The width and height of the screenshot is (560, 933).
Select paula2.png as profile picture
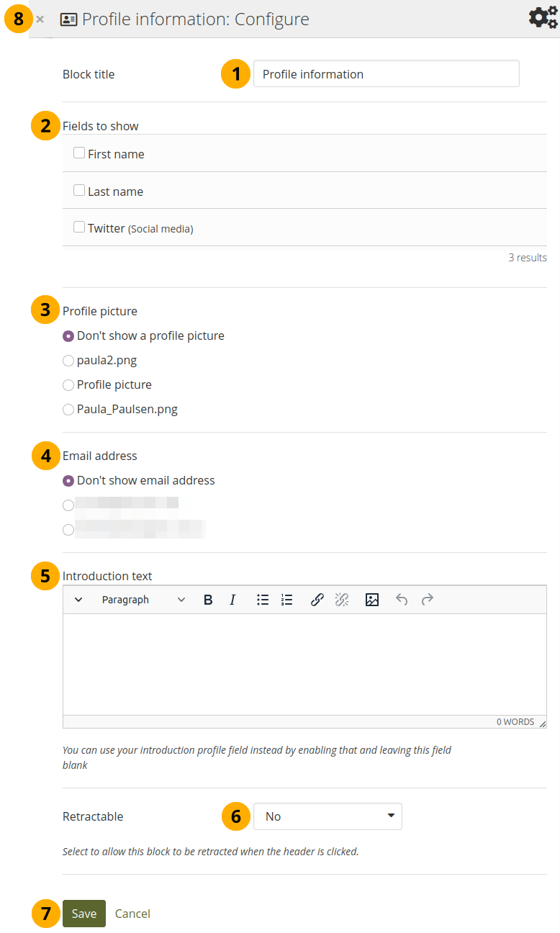tap(68, 361)
